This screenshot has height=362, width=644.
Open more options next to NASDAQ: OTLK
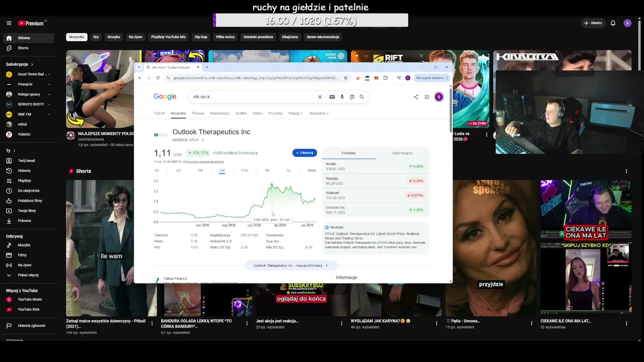203,140
